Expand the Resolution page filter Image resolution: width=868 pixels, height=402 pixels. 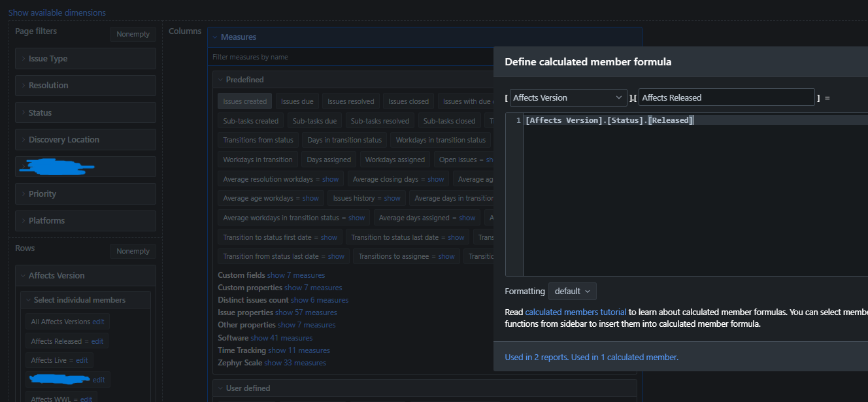point(48,86)
